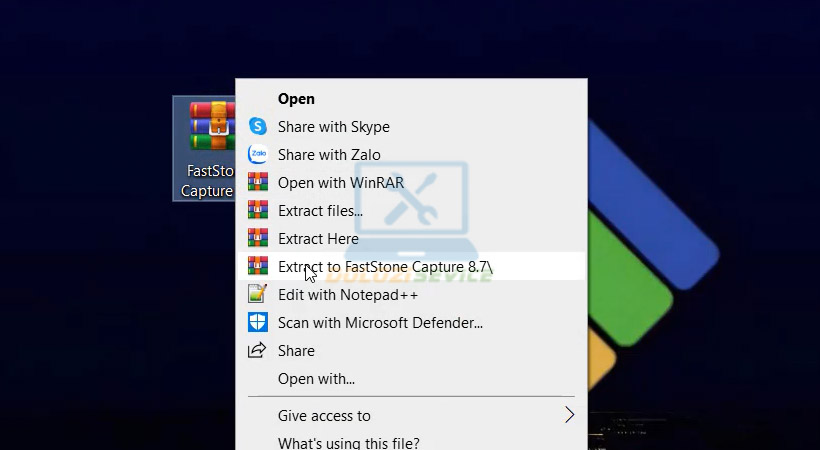Click the Share arrow icon
Viewport: 820px width, 450px height.
click(x=258, y=351)
